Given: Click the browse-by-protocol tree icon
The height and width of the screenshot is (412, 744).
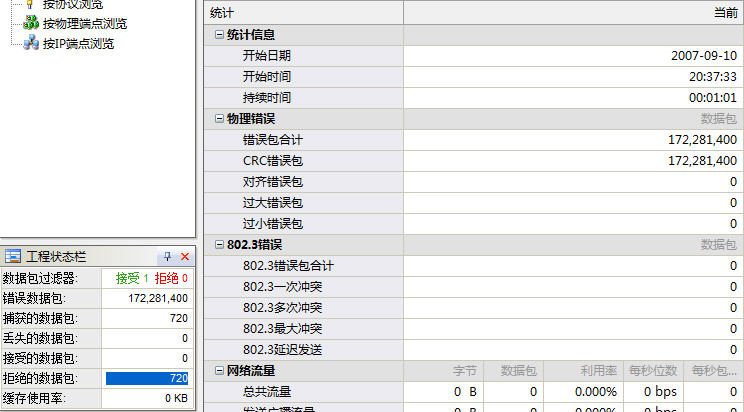Looking at the screenshot, I should (30, 4).
